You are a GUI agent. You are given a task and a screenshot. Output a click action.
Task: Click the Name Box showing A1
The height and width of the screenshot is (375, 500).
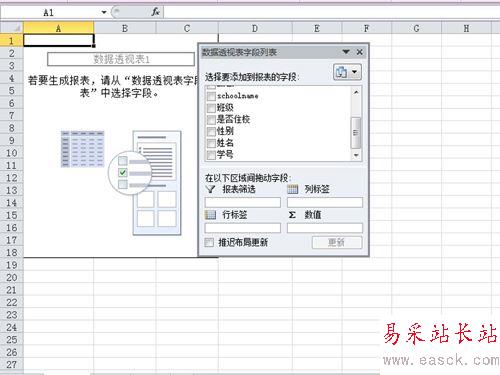click(x=50, y=13)
